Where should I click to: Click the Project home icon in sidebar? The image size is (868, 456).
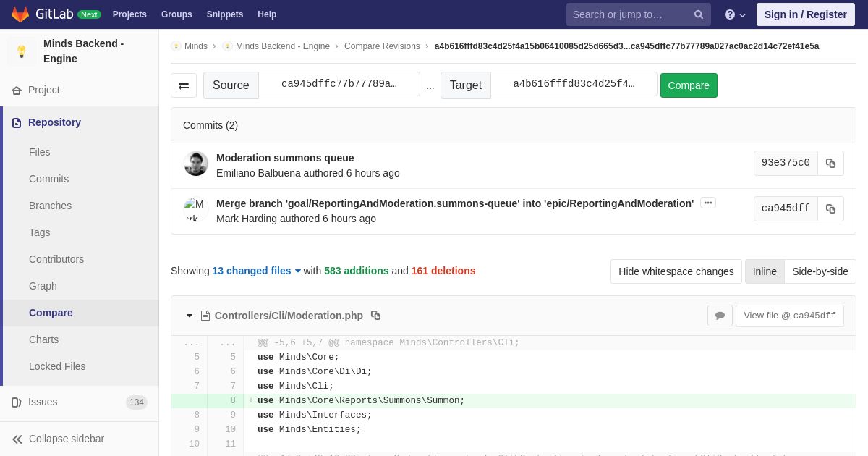[17, 90]
